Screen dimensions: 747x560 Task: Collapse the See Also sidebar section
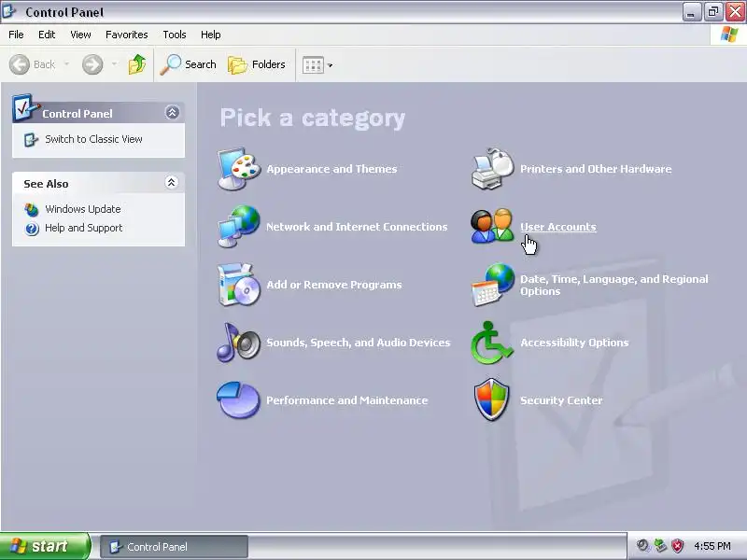click(172, 182)
